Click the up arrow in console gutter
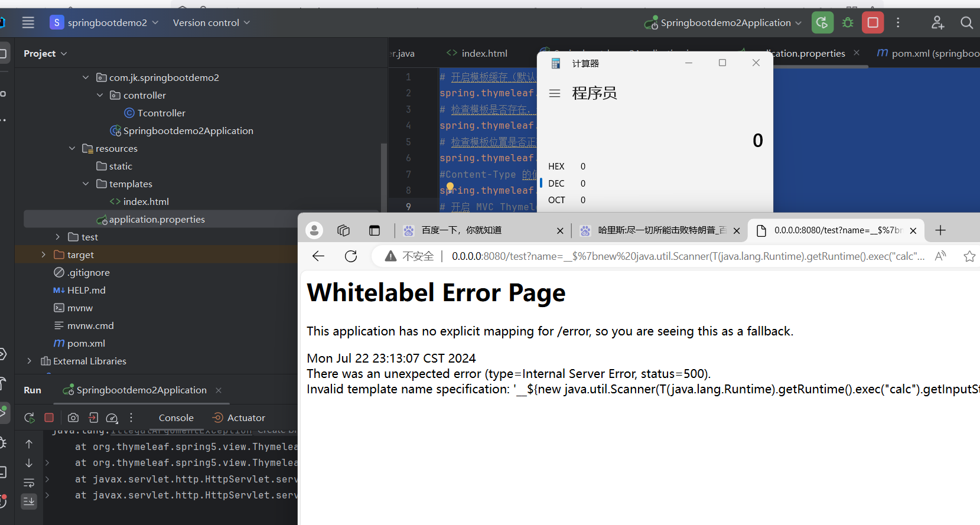This screenshot has width=980, height=525. click(x=29, y=444)
